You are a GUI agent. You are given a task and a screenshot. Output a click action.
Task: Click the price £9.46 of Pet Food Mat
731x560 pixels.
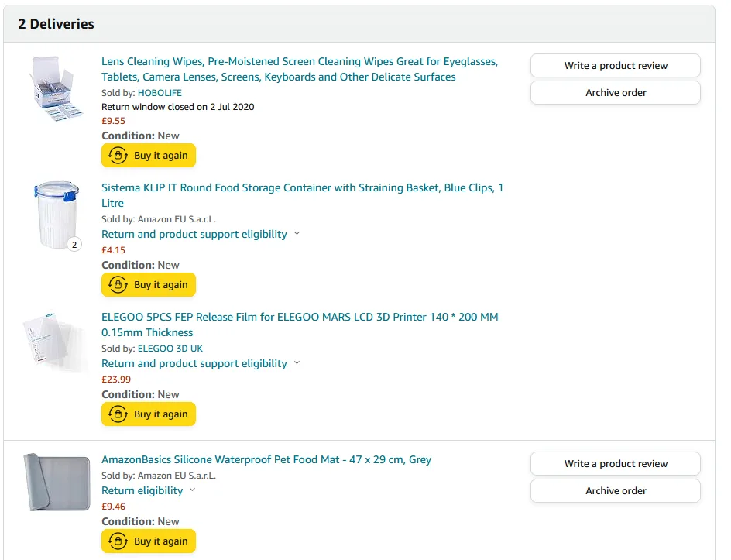[113, 507]
